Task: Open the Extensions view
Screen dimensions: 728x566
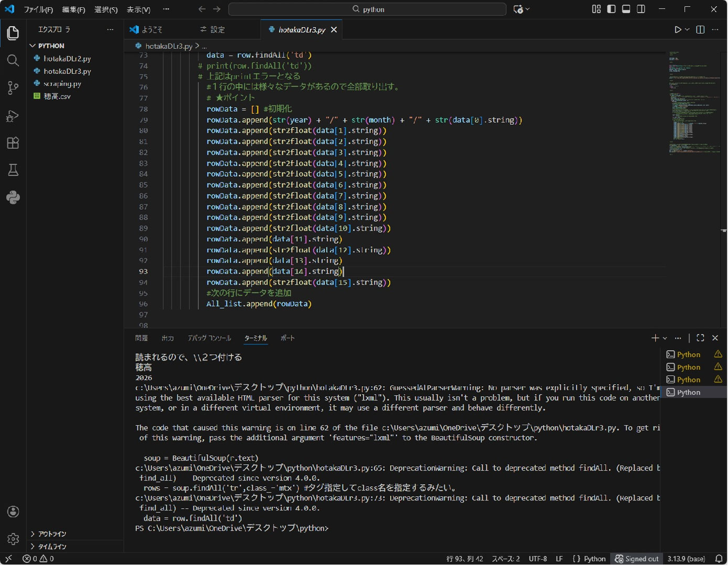Action: pyautogui.click(x=13, y=143)
